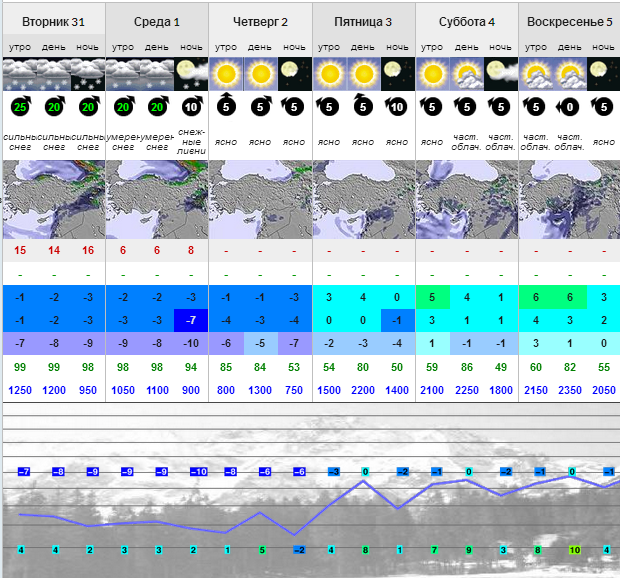Click the 'ночь' label under Воскресенье 5
This screenshot has width=620, height=578.
(x=603, y=47)
